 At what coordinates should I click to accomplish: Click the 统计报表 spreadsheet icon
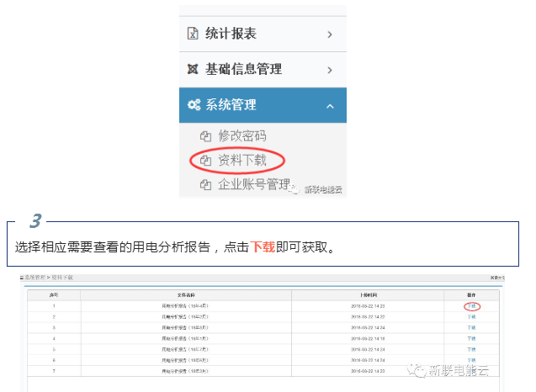pos(193,34)
